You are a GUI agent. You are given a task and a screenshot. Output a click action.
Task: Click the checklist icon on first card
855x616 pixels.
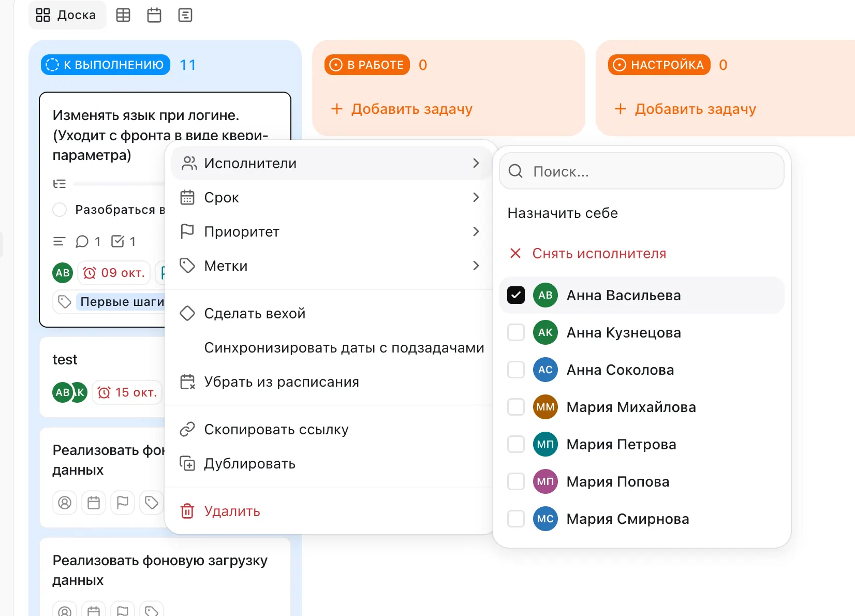(x=118, y=241)
